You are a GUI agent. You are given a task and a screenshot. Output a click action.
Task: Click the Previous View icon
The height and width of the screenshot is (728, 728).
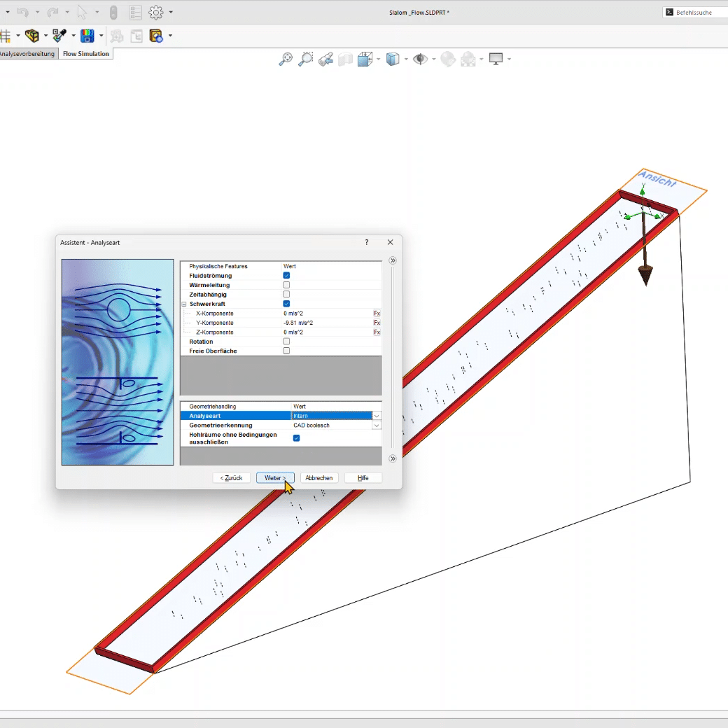pyautogui.click(x=325, y=59)
